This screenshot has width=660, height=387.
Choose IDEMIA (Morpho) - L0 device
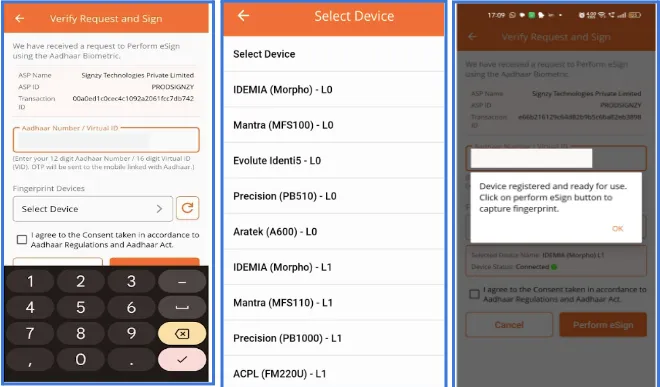coord(334,89)
